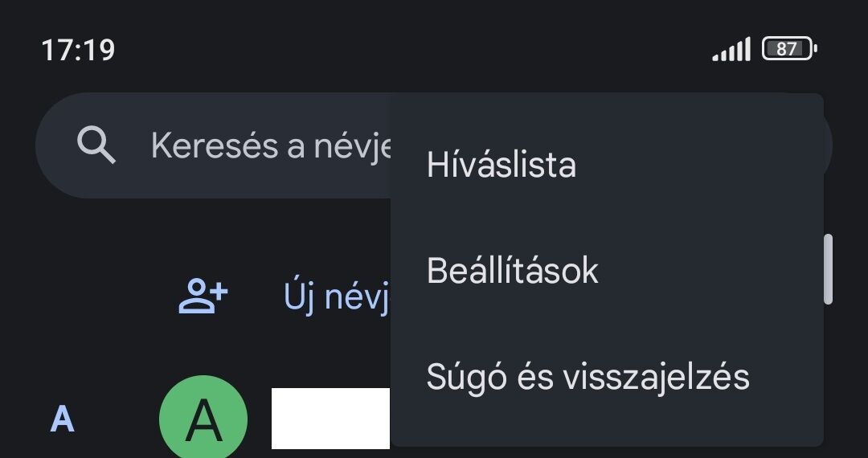The width and height of the screenshot is (868, 458).
Task: Click the scrollbar thumb on the right edge
Action: click(828, 269)
